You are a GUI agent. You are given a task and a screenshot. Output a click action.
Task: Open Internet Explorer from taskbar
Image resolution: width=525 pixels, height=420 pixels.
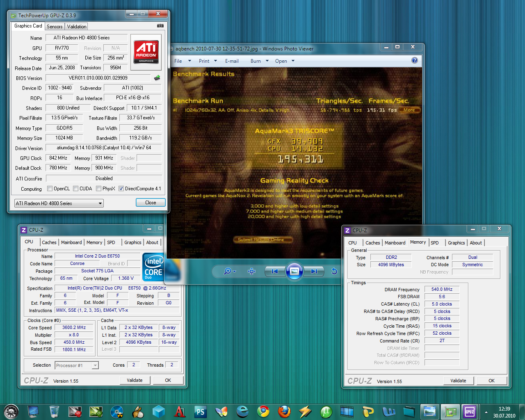pos(242,411)
